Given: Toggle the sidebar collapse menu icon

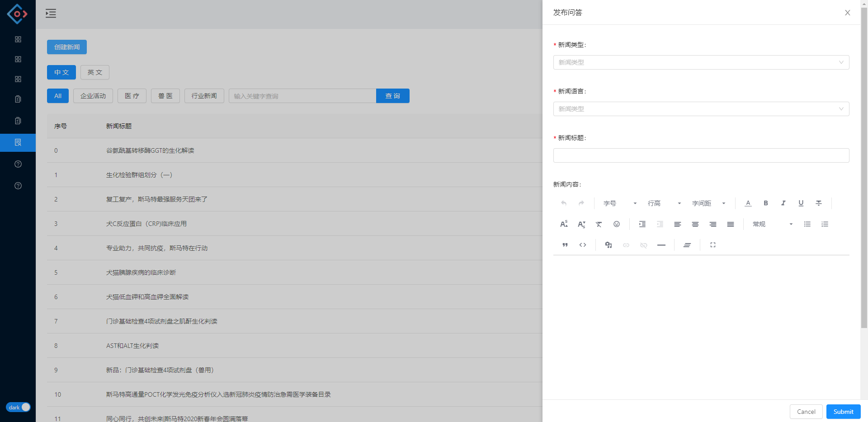Looking at the screenshot, I should click(x=51, y=14).
